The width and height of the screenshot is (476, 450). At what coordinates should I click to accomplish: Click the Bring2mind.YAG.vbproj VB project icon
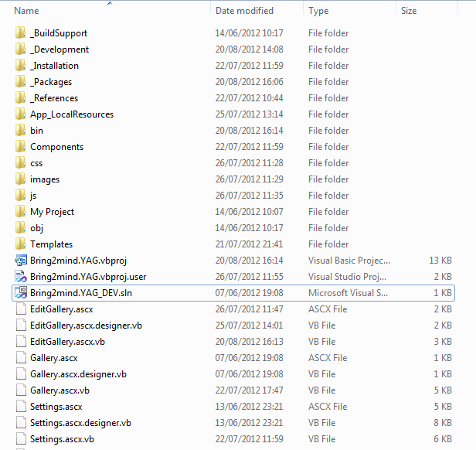(x=21, y=261)
